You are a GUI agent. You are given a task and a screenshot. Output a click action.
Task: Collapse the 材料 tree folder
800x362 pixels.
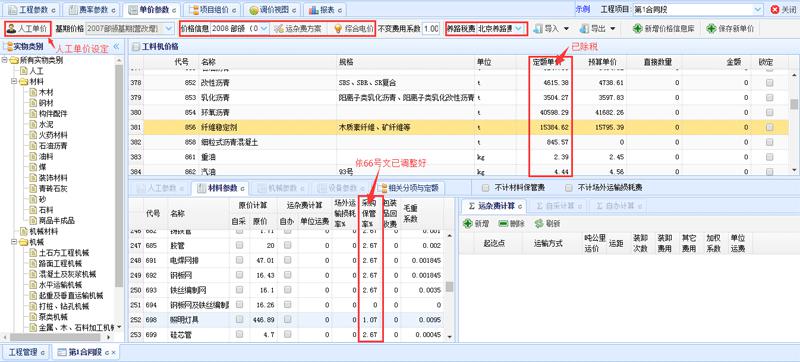(14, 82)
